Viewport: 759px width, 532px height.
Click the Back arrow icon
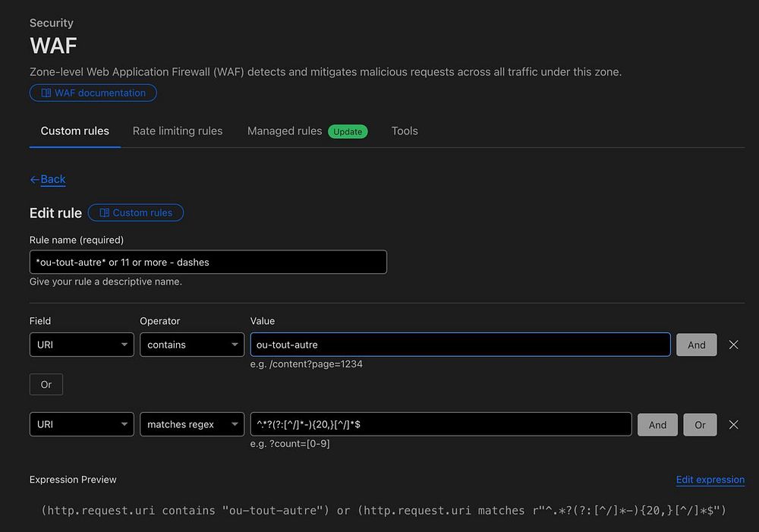(34, 180)
